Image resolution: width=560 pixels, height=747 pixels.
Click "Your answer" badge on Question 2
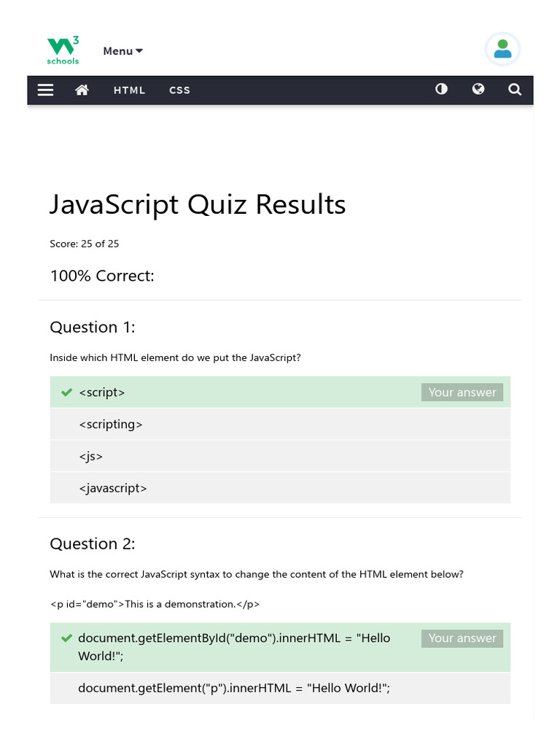point(462,638)
